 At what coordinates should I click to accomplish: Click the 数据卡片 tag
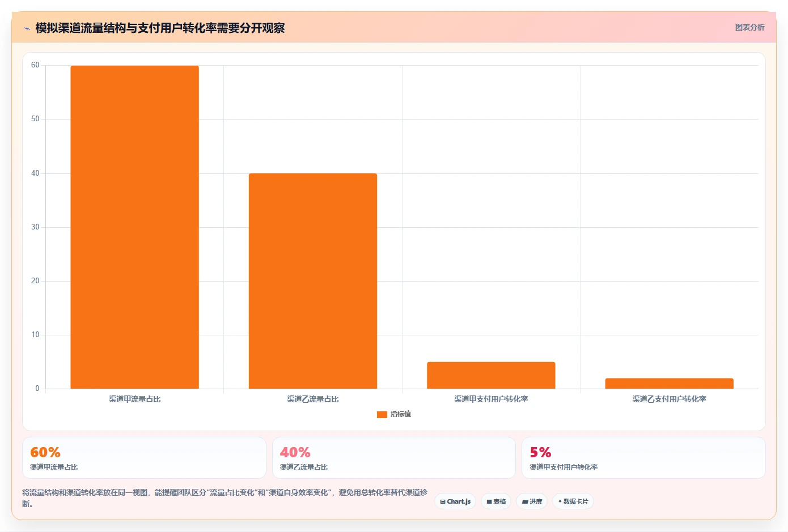point(573,501)
